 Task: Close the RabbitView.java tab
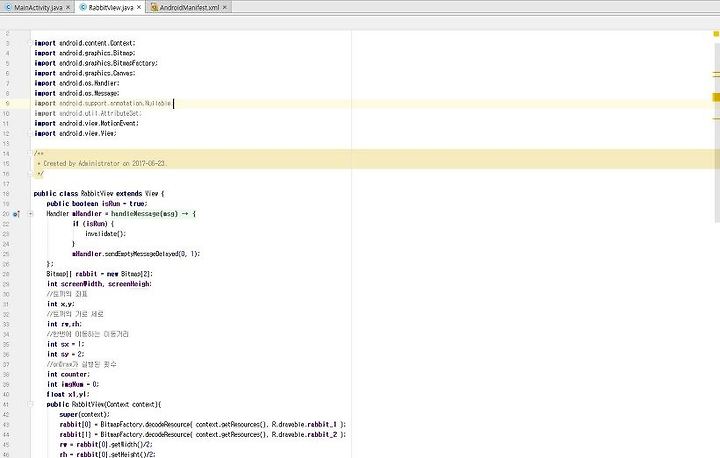click(x=139, y=7)
